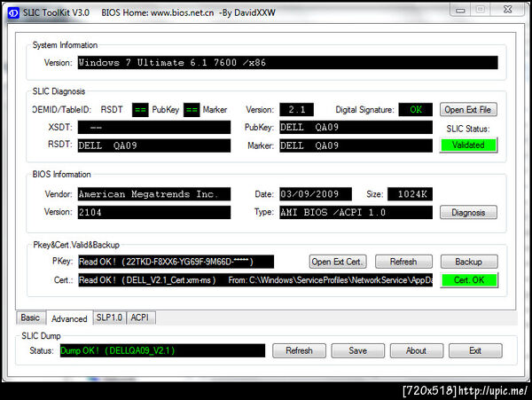Image resolution: width=532 pixels, height=400 pixels.
Task: Click the Open Ext File button
Action: tap(468, 110)
